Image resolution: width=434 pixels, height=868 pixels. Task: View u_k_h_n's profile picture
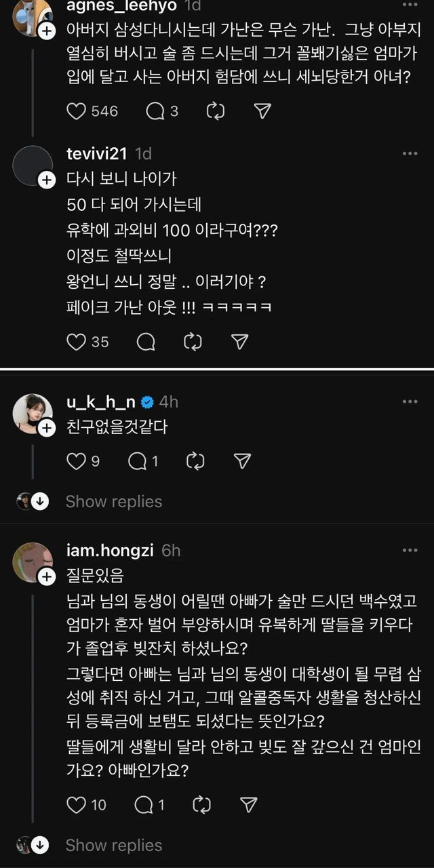coord(31,412)
